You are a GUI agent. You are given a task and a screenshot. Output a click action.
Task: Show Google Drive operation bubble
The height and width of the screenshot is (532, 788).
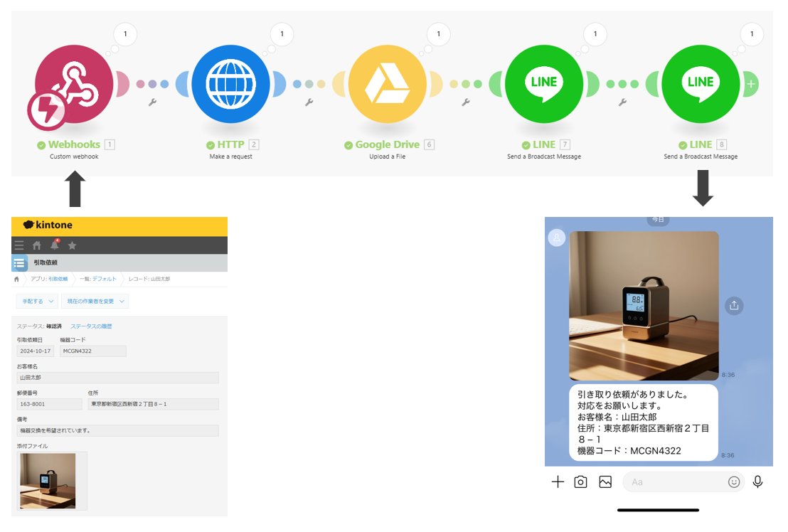(x=439, y=34)
